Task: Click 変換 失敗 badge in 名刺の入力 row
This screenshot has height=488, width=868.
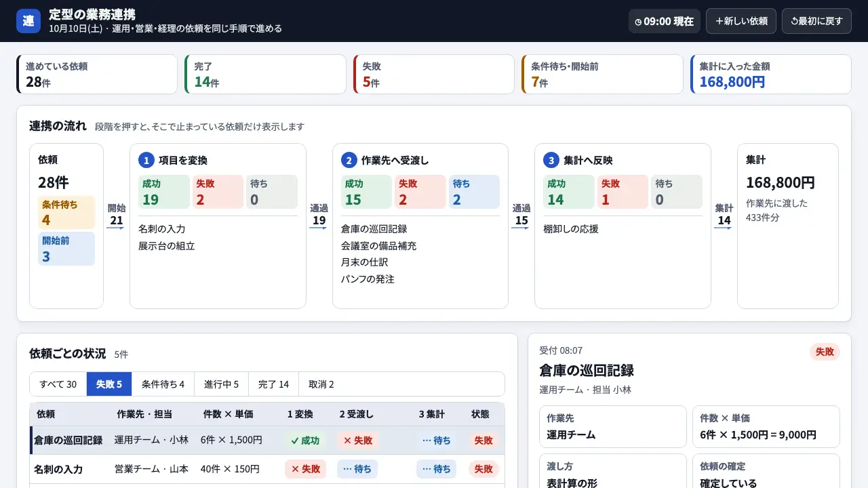Action: click(305, 469)
